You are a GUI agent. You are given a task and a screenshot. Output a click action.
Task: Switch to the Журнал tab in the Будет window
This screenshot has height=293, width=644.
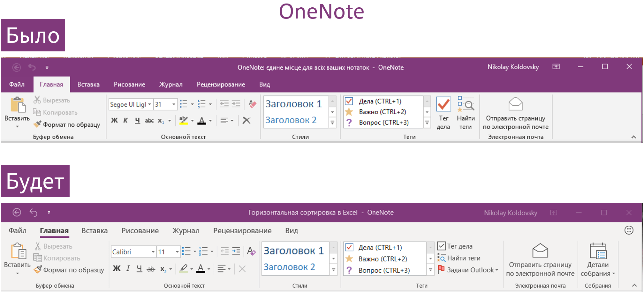(x=186, y=230)
